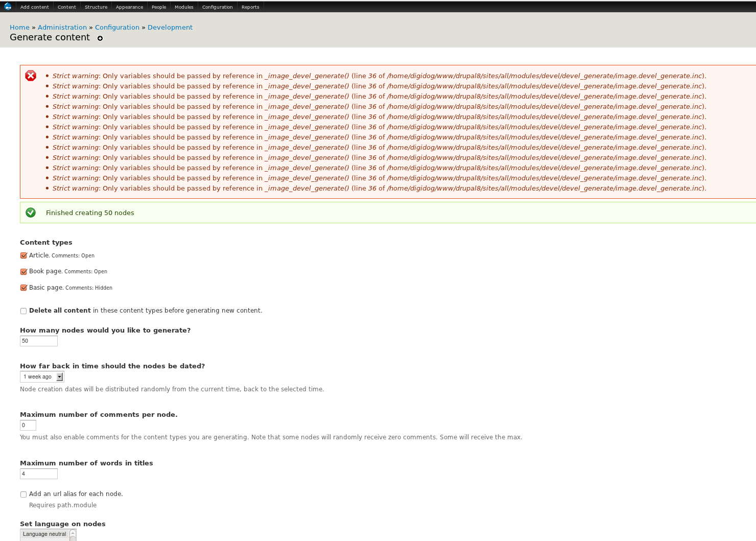Click the nodes count input showing 50

pos(38,341)
